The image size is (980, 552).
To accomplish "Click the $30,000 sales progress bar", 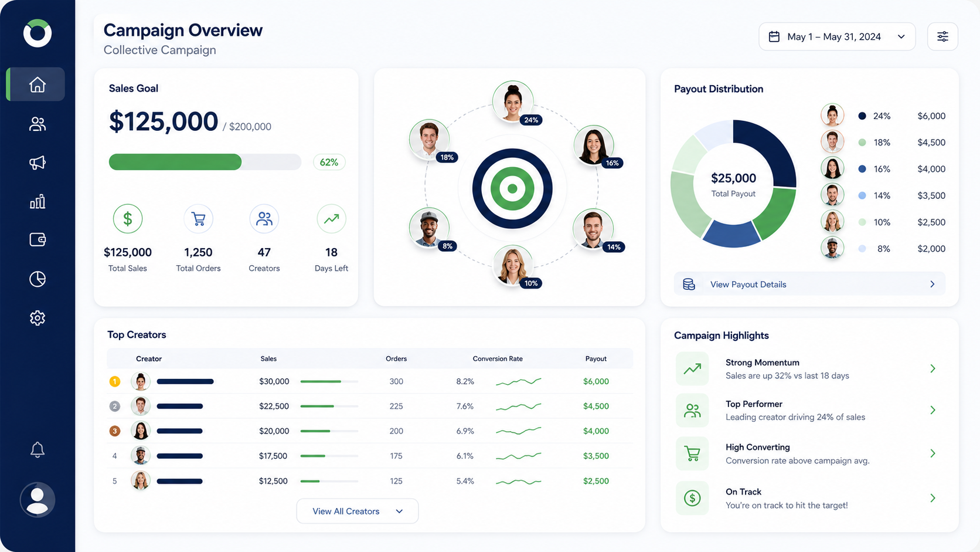I will tap(329, 381).
